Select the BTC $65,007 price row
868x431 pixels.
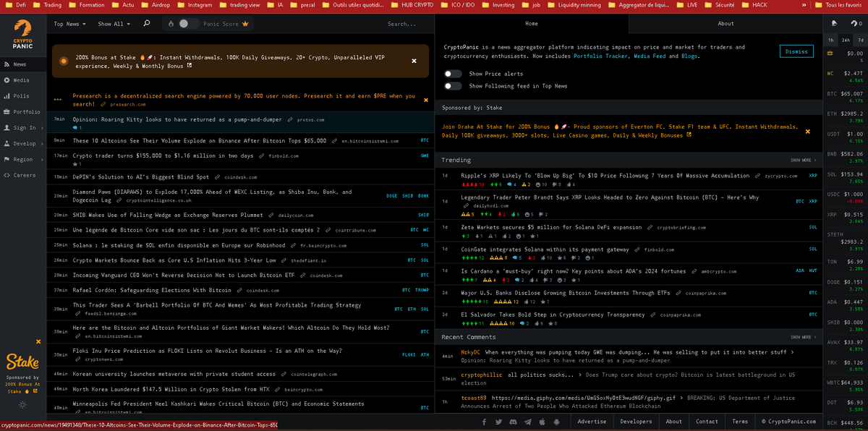coord(846,96)
